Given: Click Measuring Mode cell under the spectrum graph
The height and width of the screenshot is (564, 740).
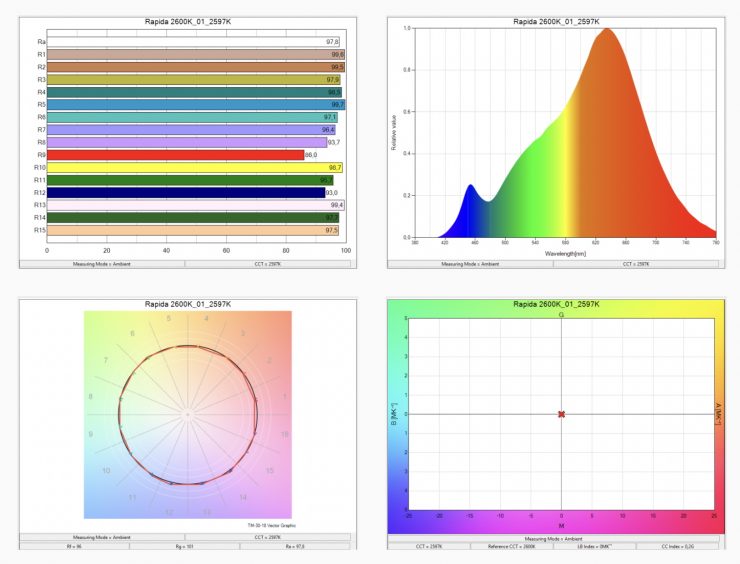Looking at the screenshot, I should click(469, 264).
